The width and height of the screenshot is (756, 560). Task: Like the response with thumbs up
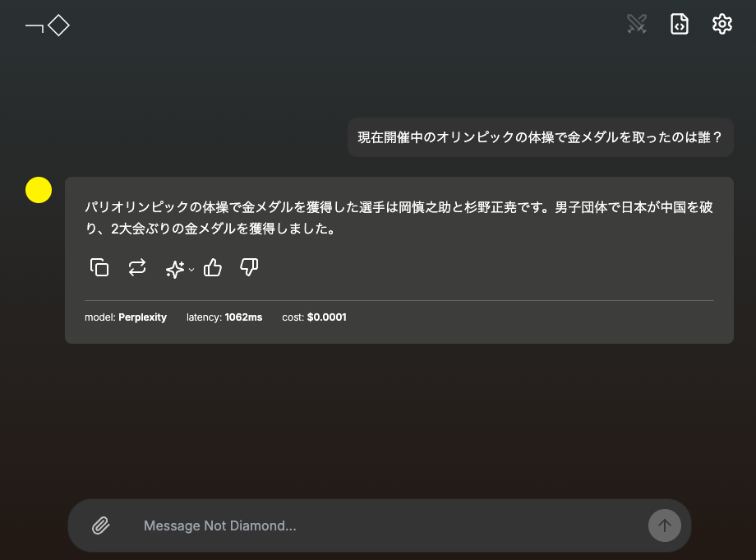213,267
